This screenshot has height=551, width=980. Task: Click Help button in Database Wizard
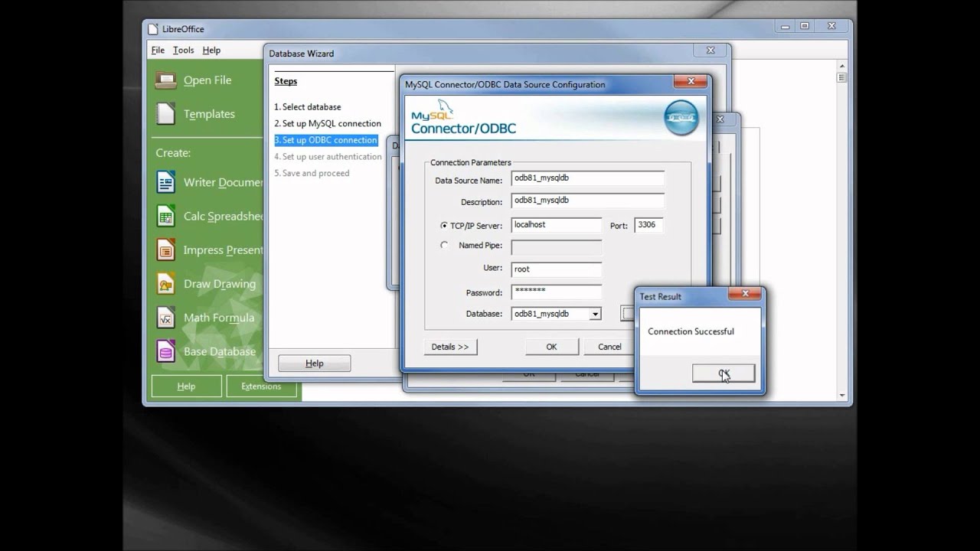[x=315, y=364]
